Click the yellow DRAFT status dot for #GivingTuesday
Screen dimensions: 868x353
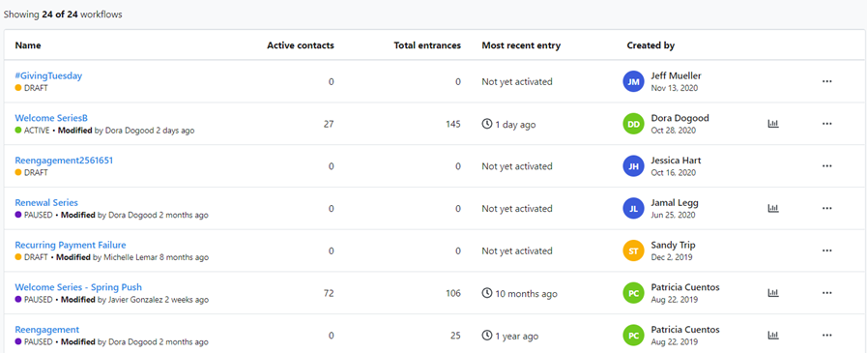[18, 88]
